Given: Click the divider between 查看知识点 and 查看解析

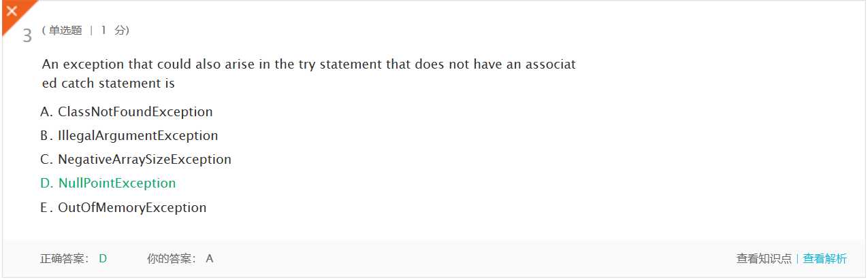Looking at the screenshot, I should (x=797, y=258).
